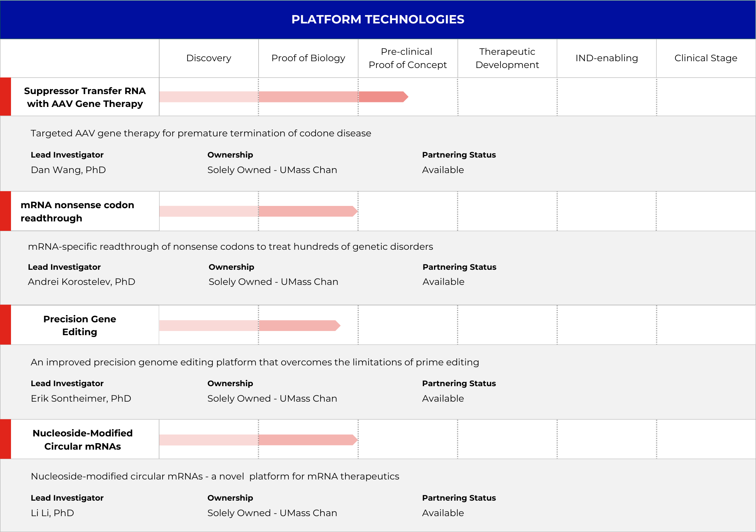The width and height of the screenshot is (756, 532).
Task: Click lead investigator Dan Wang, PhD
Action: 68,170
